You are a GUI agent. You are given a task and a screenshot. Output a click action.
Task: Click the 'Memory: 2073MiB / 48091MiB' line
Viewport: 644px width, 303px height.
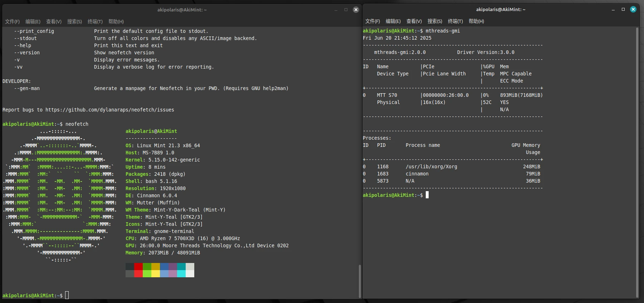click(x=163, y=253)
